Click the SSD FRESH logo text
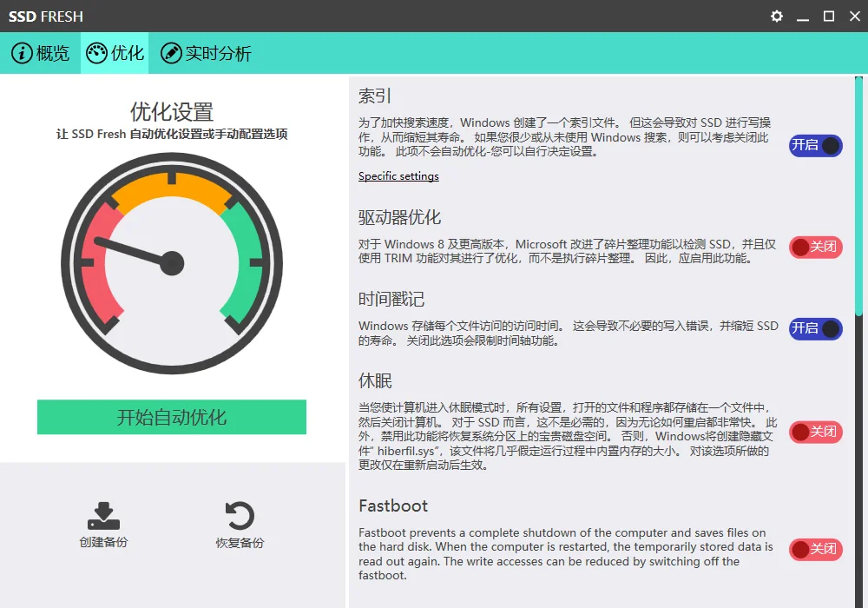 46,16
